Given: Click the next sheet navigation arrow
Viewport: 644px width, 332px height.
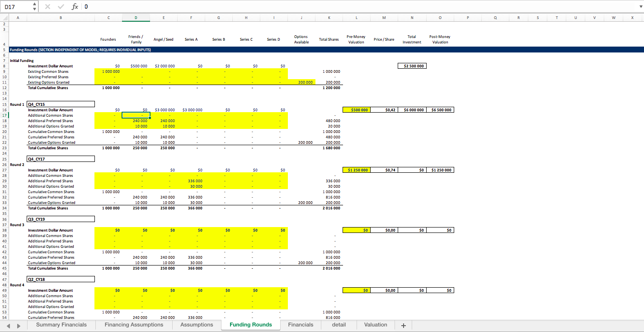Looking at the screenshot, I should point(19,325).
